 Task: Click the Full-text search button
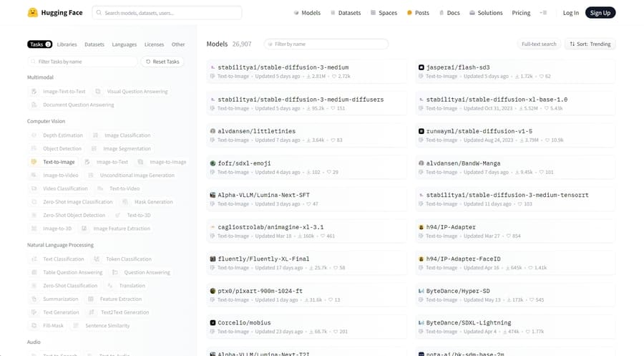point(538,44)
